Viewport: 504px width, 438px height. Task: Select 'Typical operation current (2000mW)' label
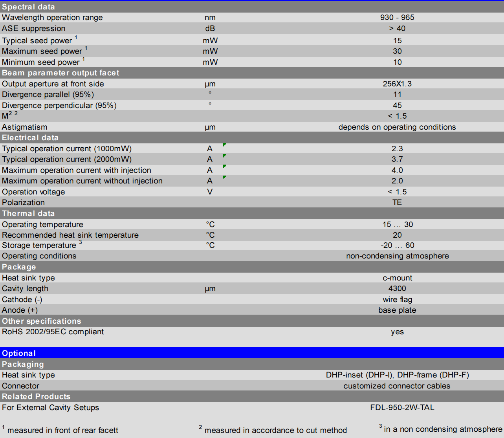[67, 159]
